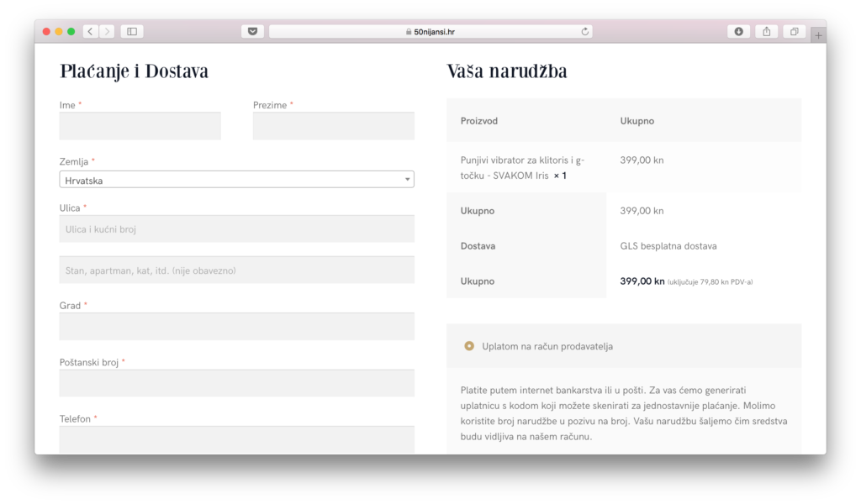
Task: Click the address bar showing 50nijansi.hr
Action: [x=430, y=32]
